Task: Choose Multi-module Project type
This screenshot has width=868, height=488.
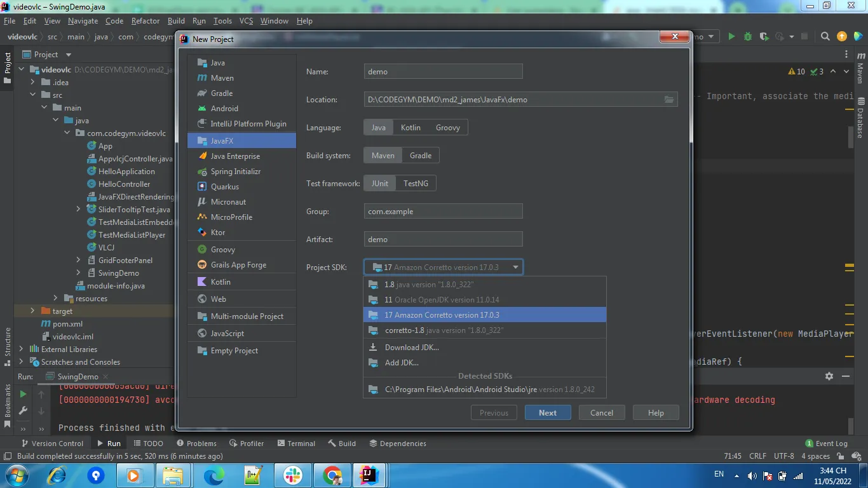Action: point(241,316)
